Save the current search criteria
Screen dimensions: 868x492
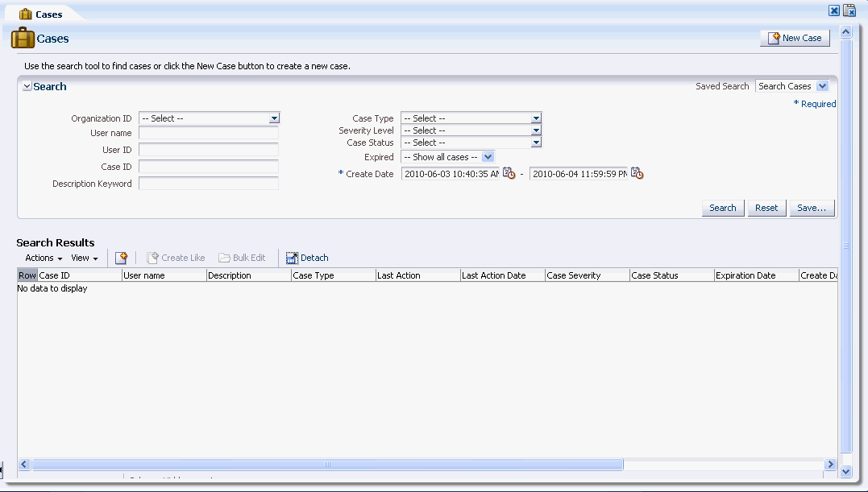[x=811, y=207]
